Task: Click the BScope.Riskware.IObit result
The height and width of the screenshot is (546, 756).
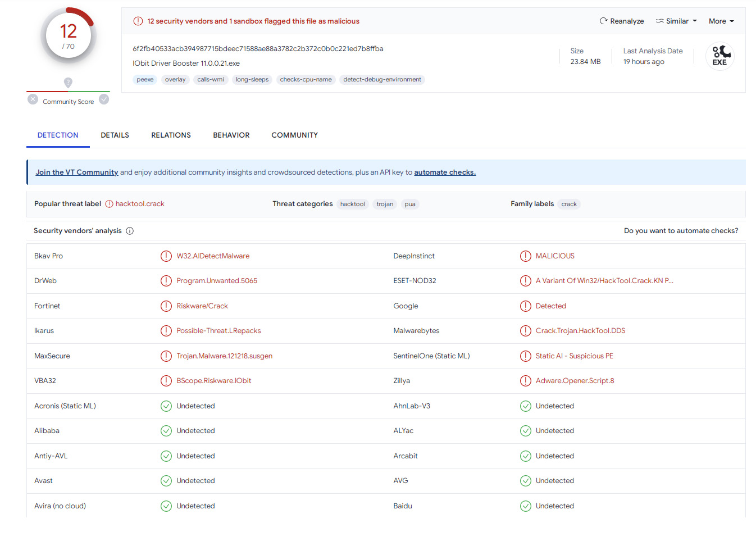Action: pyautogui.click(x=214, y=381)
